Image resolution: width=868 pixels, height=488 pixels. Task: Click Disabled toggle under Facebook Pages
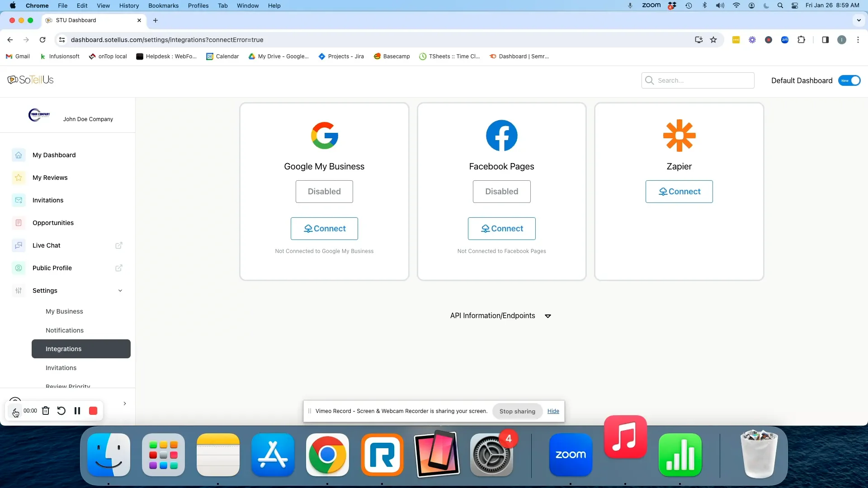502,192
